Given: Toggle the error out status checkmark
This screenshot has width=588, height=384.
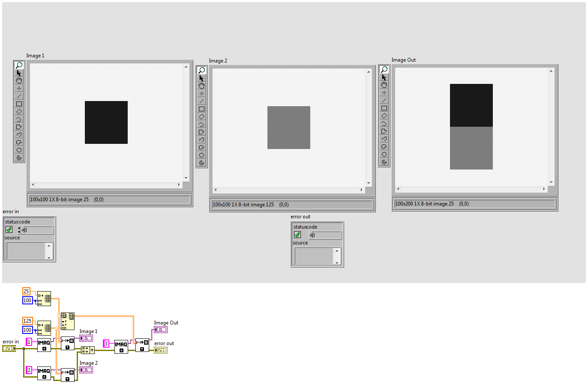Looking at the screenshot, I should point(297,235).
